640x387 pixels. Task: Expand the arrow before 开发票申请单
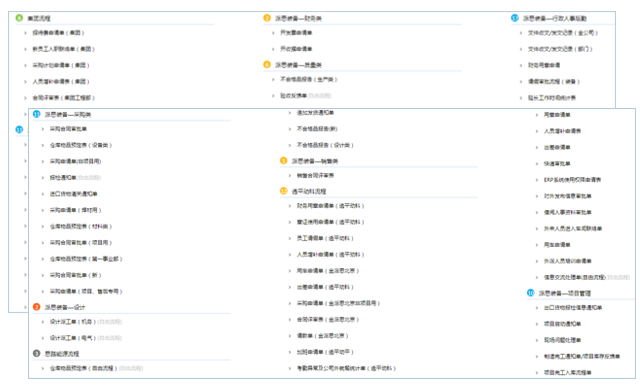pos(273,33)
